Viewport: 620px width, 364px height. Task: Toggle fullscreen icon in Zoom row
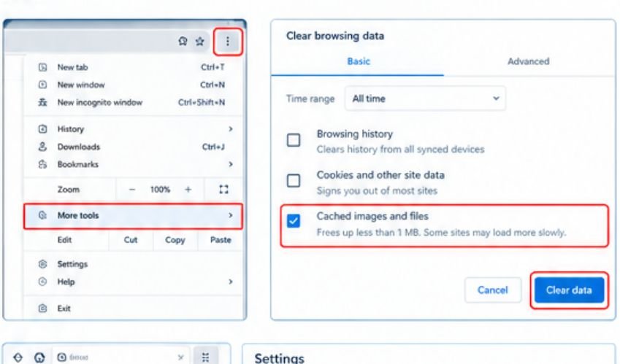(x=223, y=190)
